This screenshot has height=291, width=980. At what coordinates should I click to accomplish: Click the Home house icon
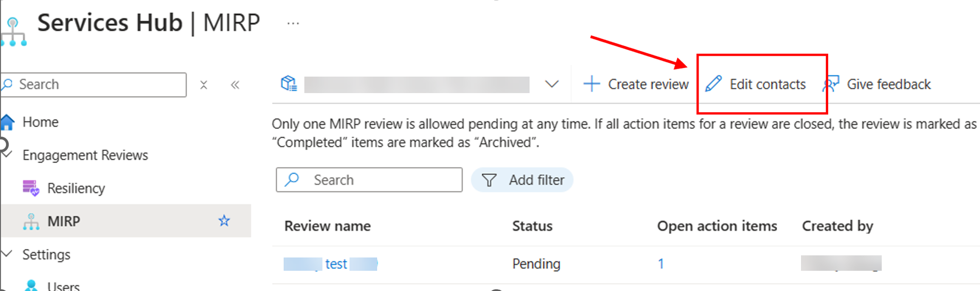click(x=7, y=122)
